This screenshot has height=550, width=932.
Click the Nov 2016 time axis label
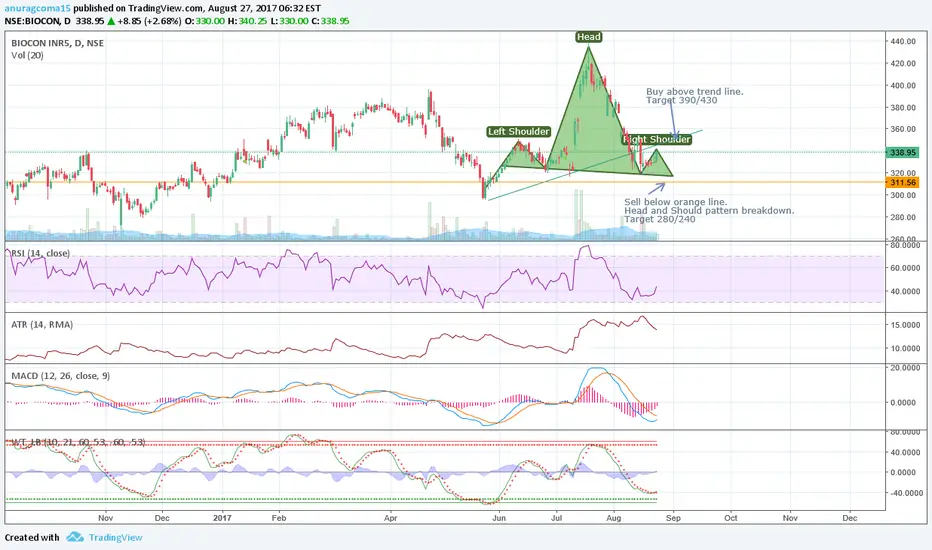coord(105,518)
